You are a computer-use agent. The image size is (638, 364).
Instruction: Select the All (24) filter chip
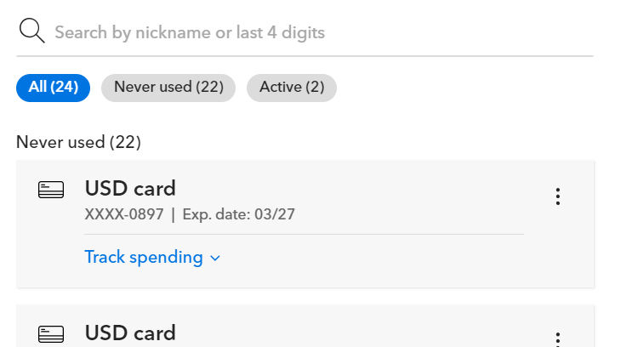(53, 88)
